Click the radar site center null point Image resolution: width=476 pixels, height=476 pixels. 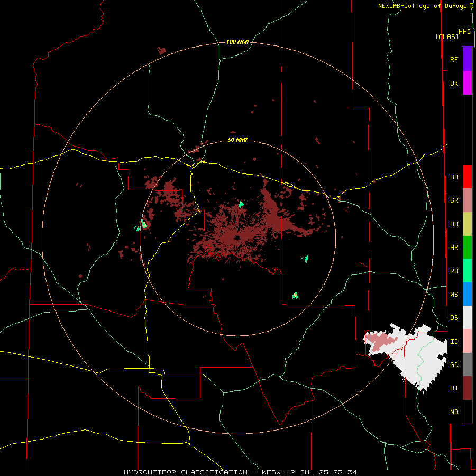click(x=237, y=237)
